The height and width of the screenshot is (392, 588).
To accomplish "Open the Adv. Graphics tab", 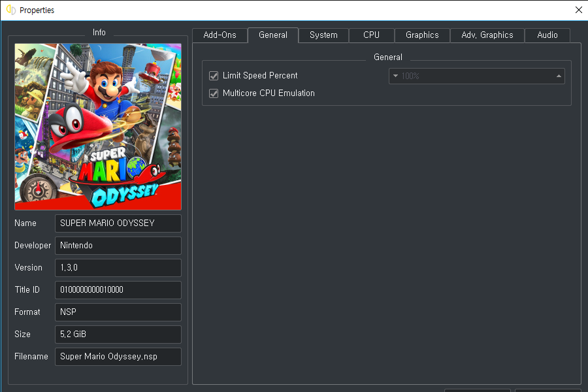I will [487, 35].
